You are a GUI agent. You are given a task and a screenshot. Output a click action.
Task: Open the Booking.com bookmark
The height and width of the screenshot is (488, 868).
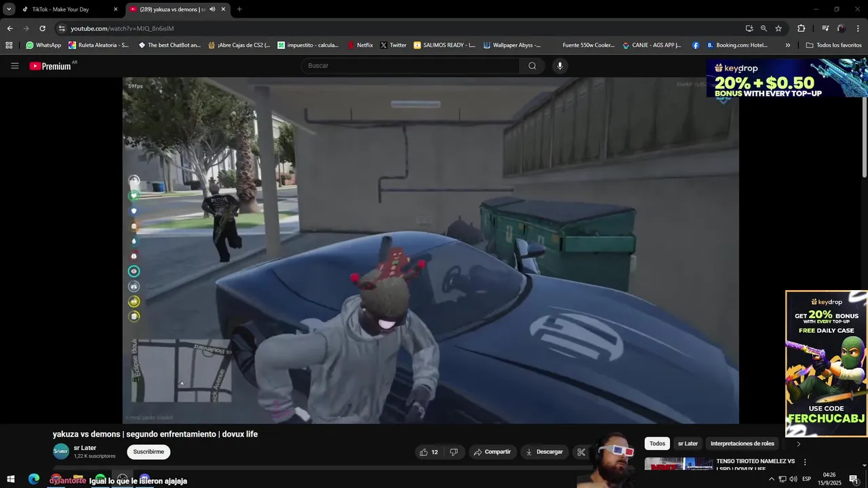(737, 45)
